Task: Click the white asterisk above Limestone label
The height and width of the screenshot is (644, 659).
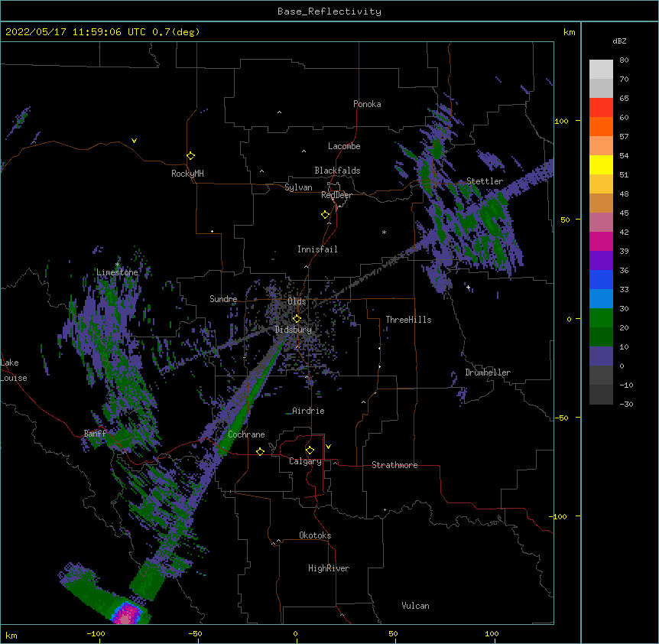Action: point(117,265)
